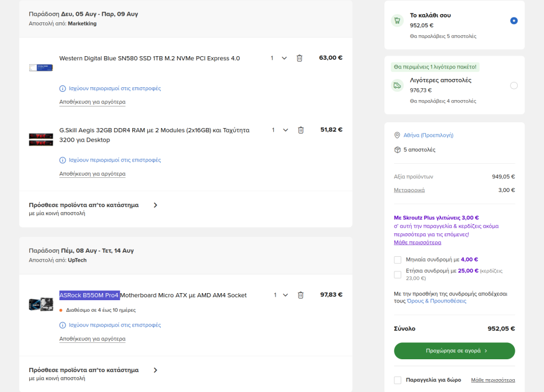Open quantity dropdown for Western Digital SSD
544x392 pixels.
click(x=284, y=58)
